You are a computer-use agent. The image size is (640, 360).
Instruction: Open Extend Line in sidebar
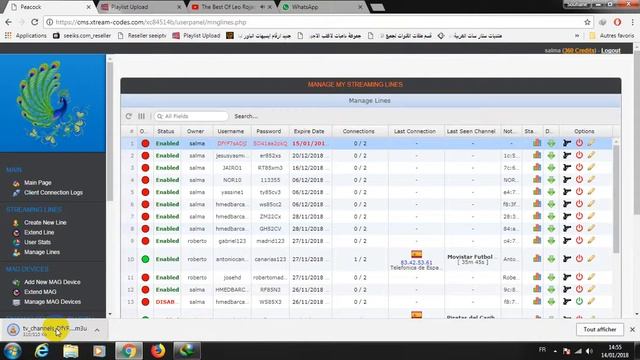[x=39, y=232]
